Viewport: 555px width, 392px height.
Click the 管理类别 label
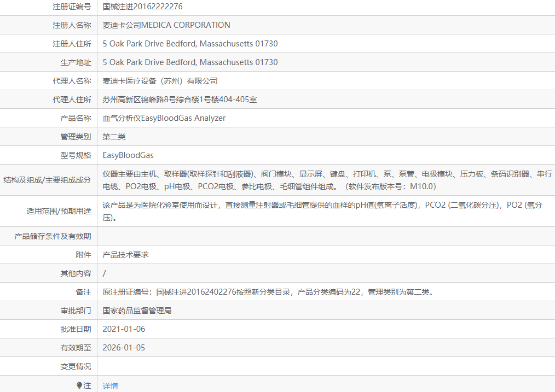pyautogui.click(x=76, y=137)
